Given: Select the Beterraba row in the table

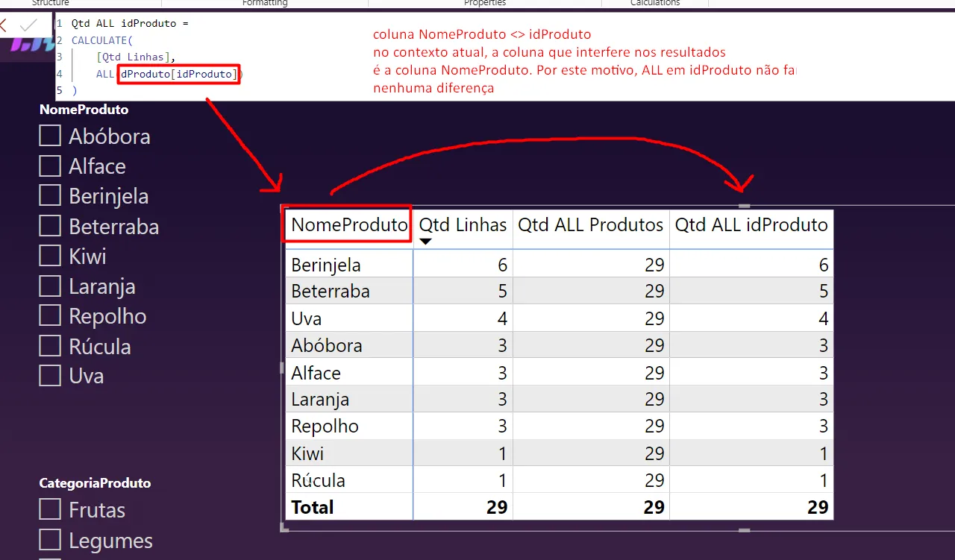Looking at the screenshot, I should (331, 291).
